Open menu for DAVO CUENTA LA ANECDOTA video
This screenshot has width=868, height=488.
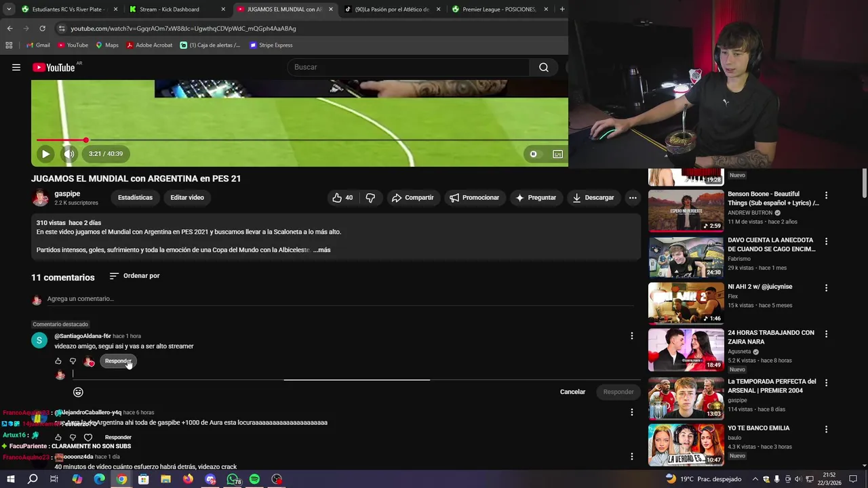(x=826, y=241)
